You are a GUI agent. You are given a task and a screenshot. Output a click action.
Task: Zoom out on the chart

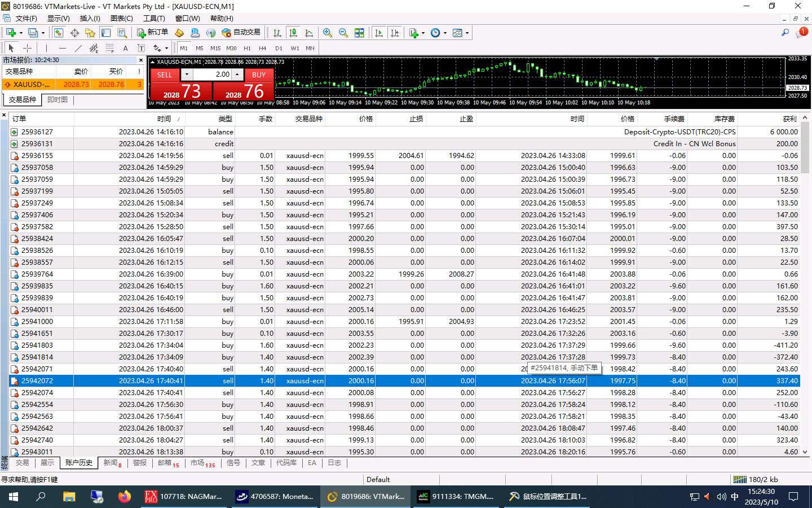click(343, 33)
